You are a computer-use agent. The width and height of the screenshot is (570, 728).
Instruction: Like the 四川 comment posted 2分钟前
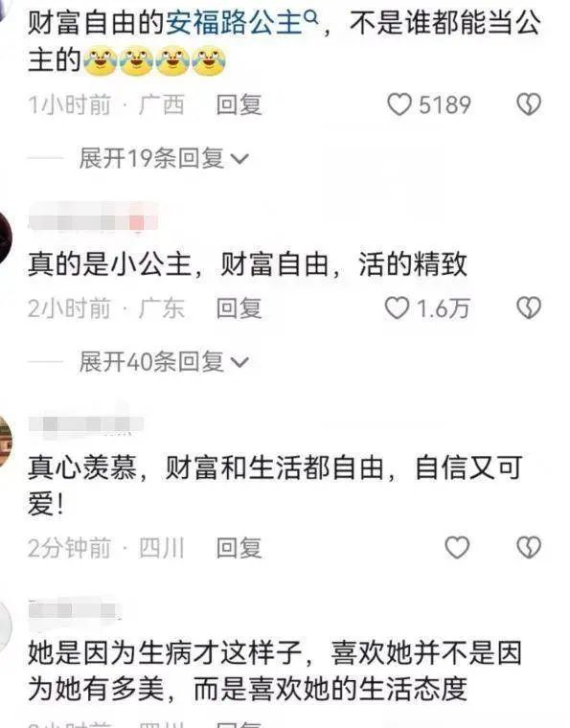[x=457, y=547]
